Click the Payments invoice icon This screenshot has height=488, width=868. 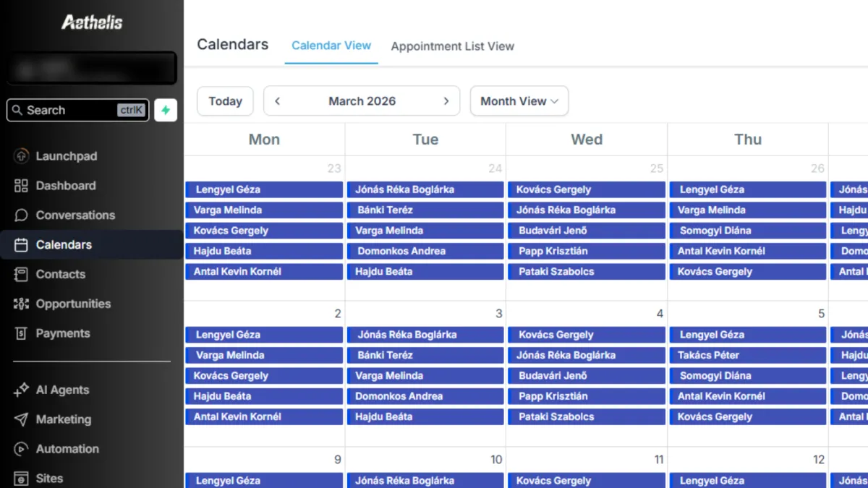click(x=21, y=334)
